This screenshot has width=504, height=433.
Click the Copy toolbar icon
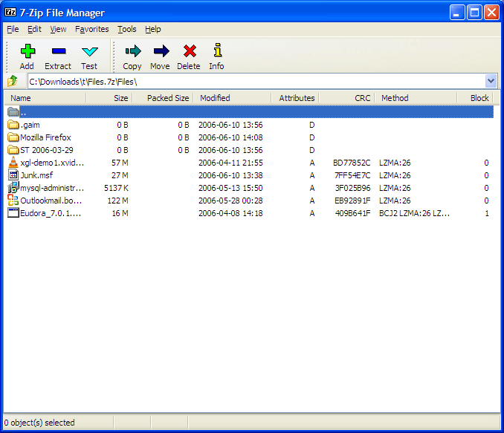(133, 51)
